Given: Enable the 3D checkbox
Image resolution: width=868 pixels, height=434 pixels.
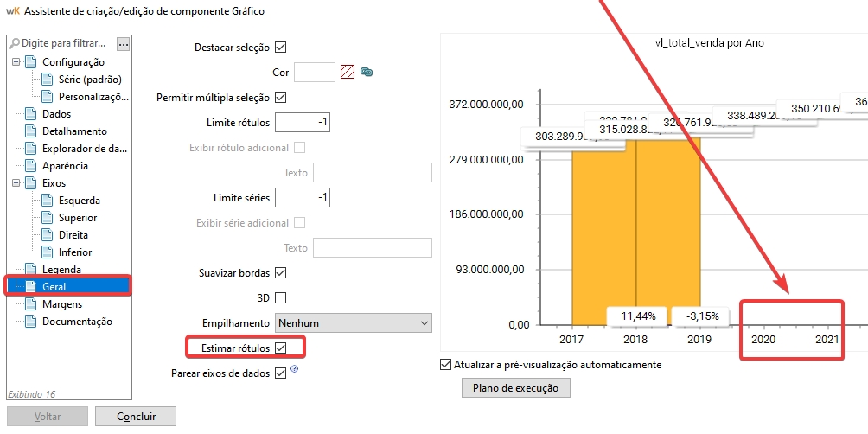Looking at the screenshot, I should click(280, 298).
